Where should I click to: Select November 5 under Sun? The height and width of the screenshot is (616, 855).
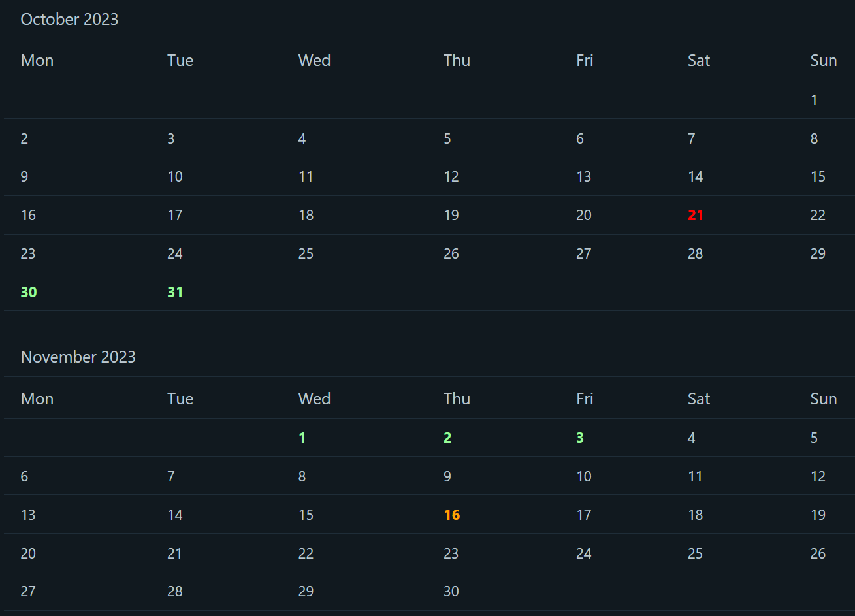(x=814, y=438)
